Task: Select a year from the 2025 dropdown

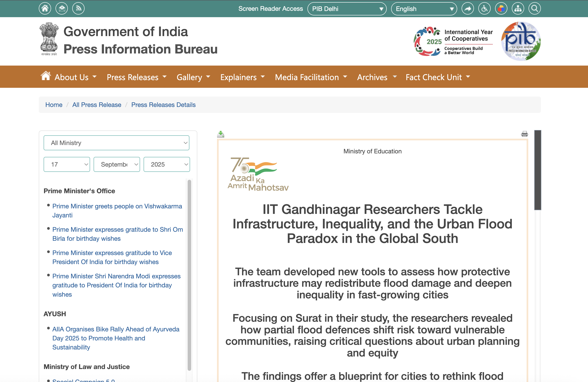Action: coord(166,164)
